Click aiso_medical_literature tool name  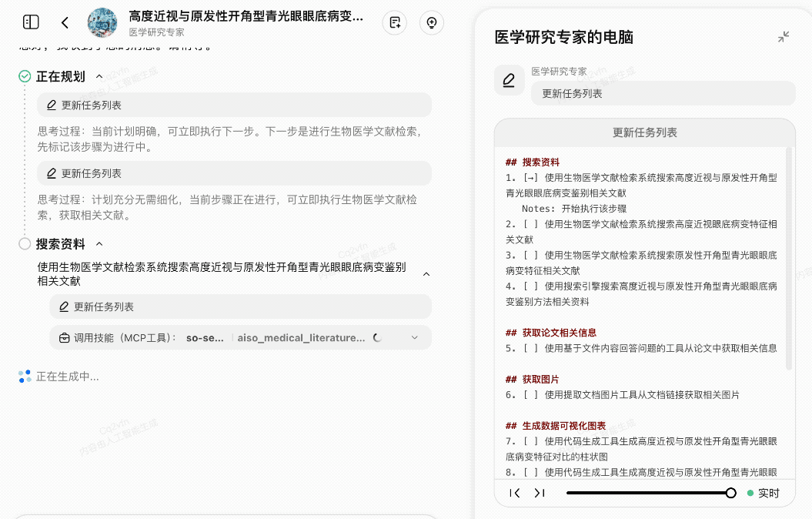pos(301,338)
